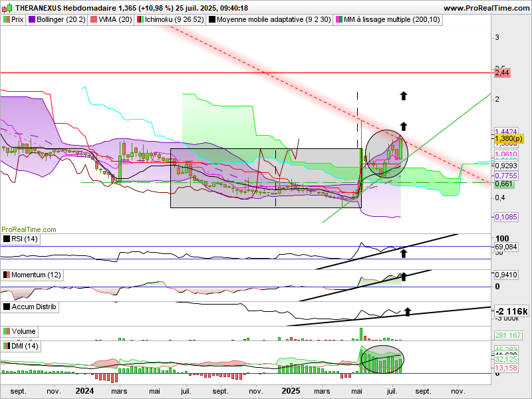Open the RSI (14) panel label
Image resolution: width=532 pixels, height=399 pixels.
click(21, 239)
